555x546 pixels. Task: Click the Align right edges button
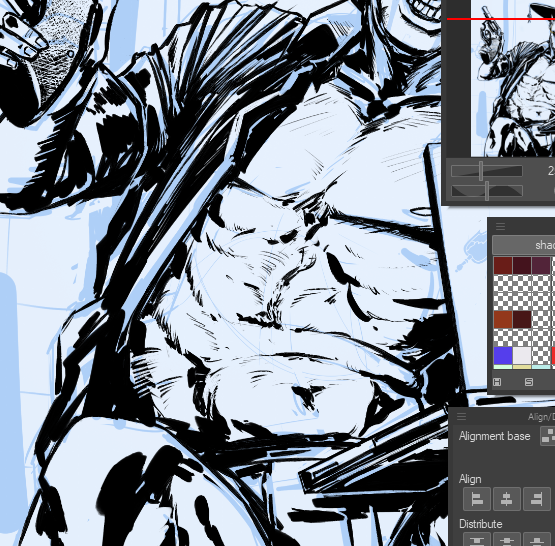coord(537,499)
